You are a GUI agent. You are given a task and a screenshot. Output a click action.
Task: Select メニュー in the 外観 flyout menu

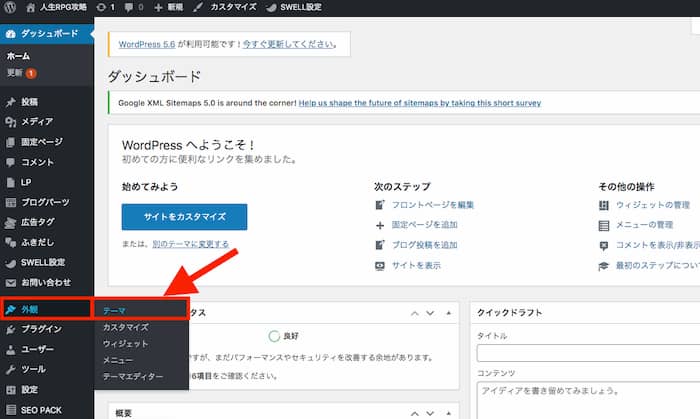[118, 360]
